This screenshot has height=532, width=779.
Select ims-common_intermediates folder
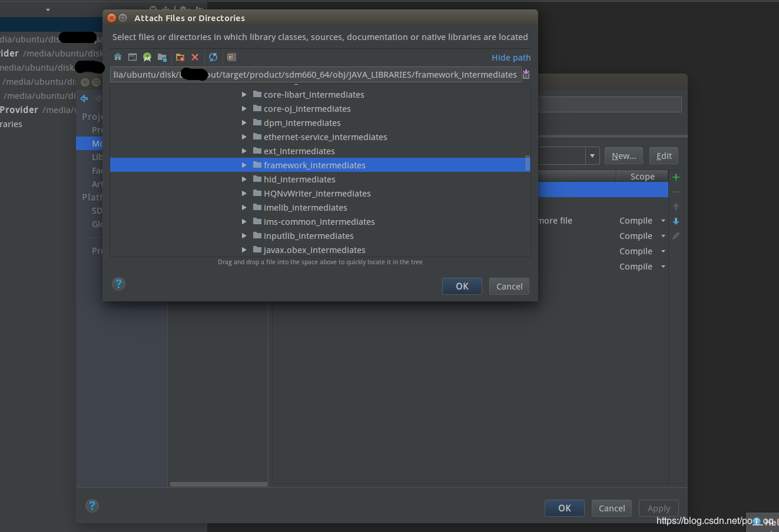coord(319,221)
